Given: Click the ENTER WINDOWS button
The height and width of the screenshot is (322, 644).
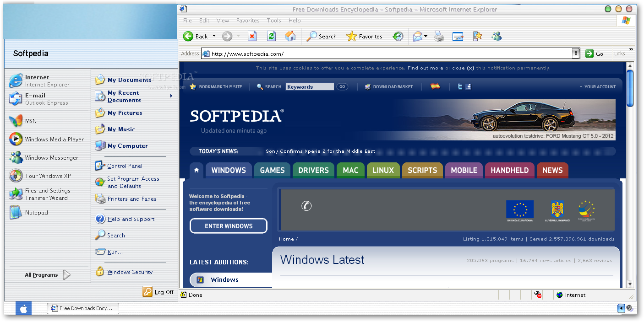Looking at the screenshot, I should click(x=229, y=226).
